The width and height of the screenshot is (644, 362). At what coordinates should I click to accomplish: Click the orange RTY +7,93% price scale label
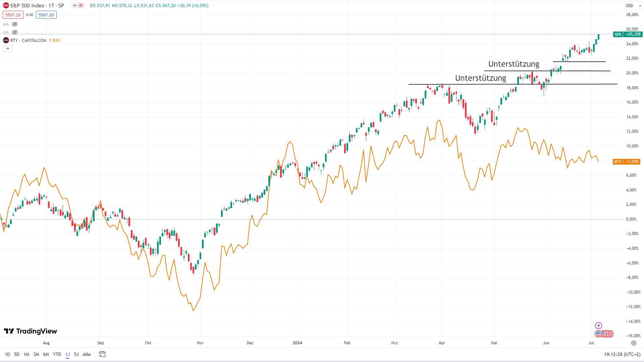[626, 162]
